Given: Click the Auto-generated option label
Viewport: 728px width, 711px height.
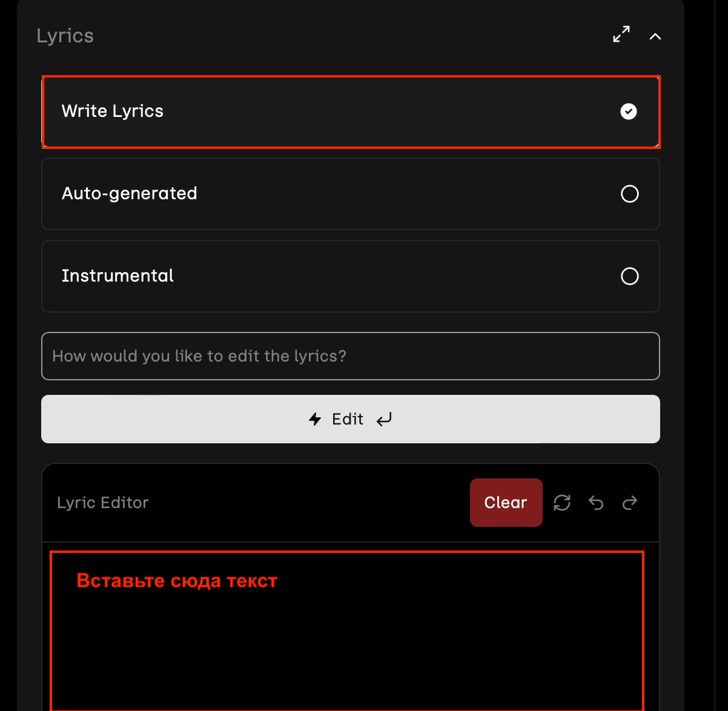Looking at the screenshot, I should tap(130, 194).
